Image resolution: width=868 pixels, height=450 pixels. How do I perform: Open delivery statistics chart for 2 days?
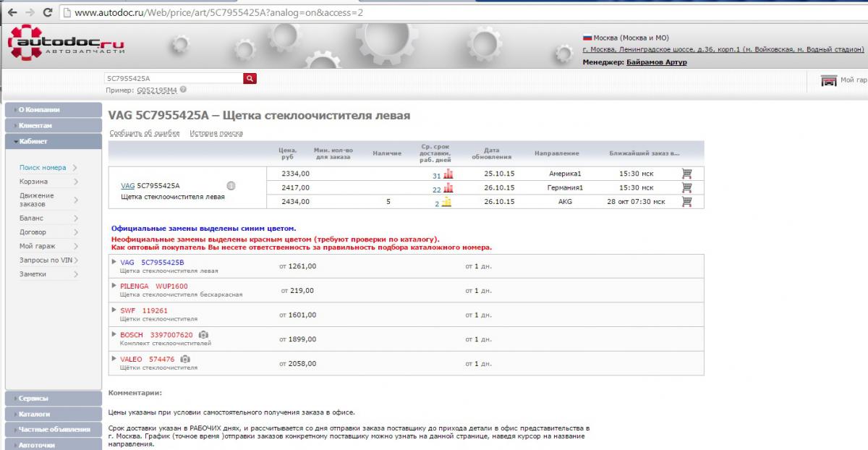point(446,202)
